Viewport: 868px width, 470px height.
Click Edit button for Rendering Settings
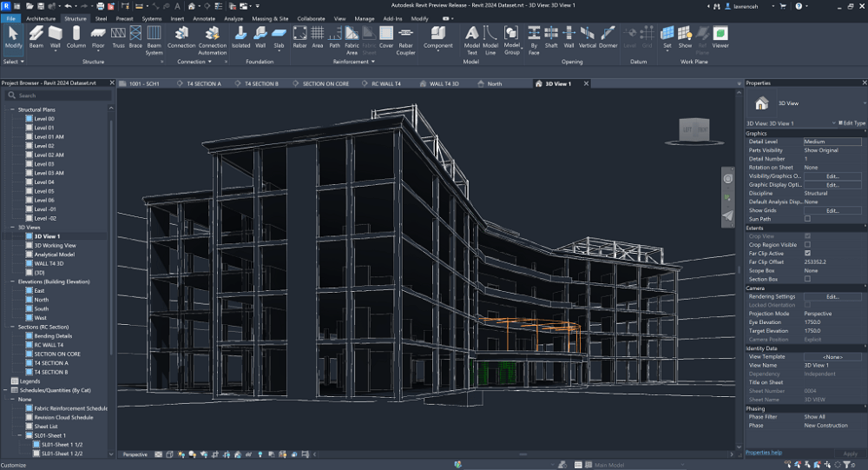point(832,296)
